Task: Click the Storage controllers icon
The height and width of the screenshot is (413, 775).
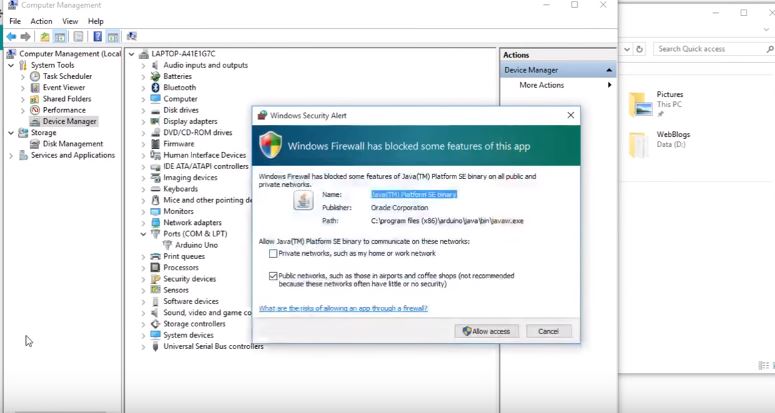Action: (155, 324)
